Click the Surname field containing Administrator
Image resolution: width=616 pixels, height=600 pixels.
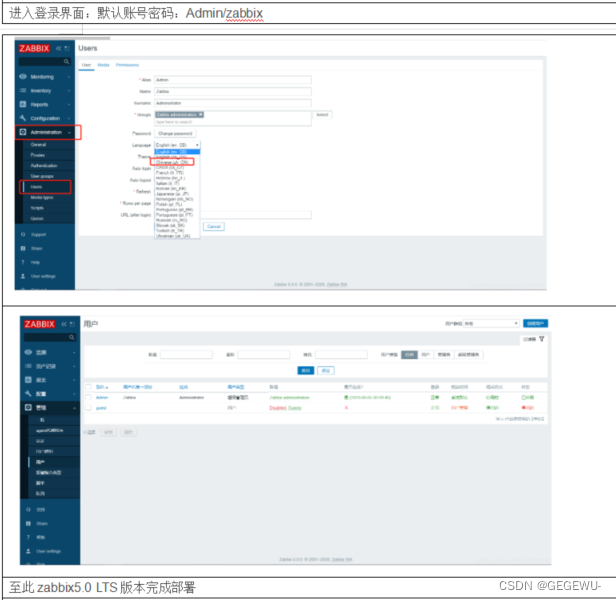click(233, 103)
